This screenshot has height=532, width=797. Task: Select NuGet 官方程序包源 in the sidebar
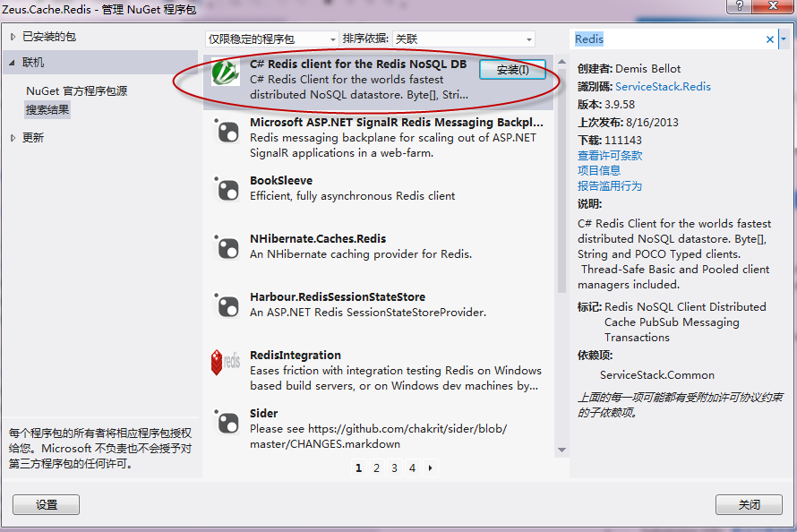coord(76,91)
